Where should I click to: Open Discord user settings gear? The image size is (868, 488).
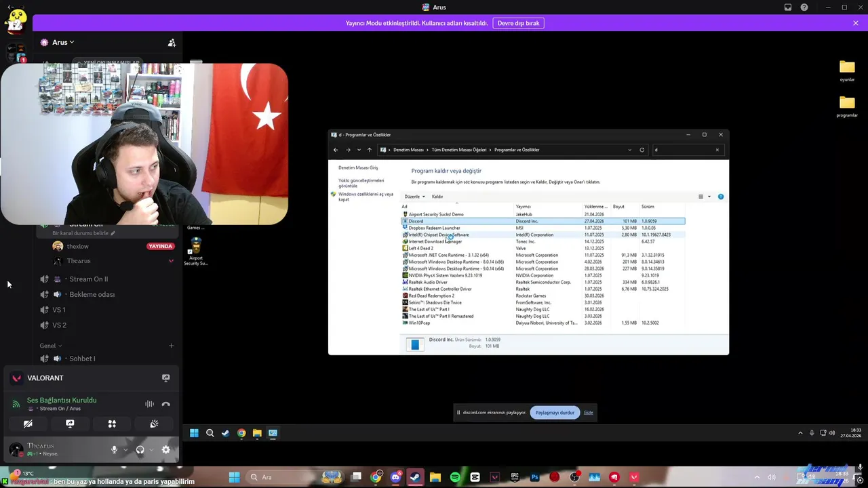tap(165, 449)
